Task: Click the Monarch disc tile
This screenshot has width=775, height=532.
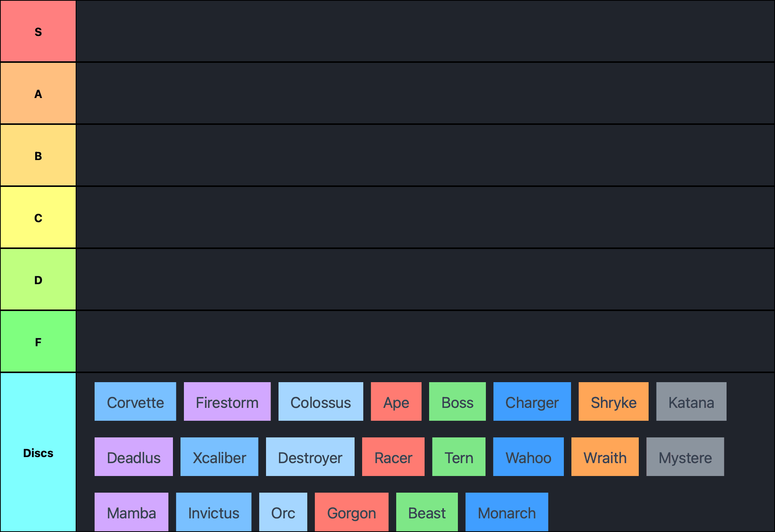Action: coord(506,512)
